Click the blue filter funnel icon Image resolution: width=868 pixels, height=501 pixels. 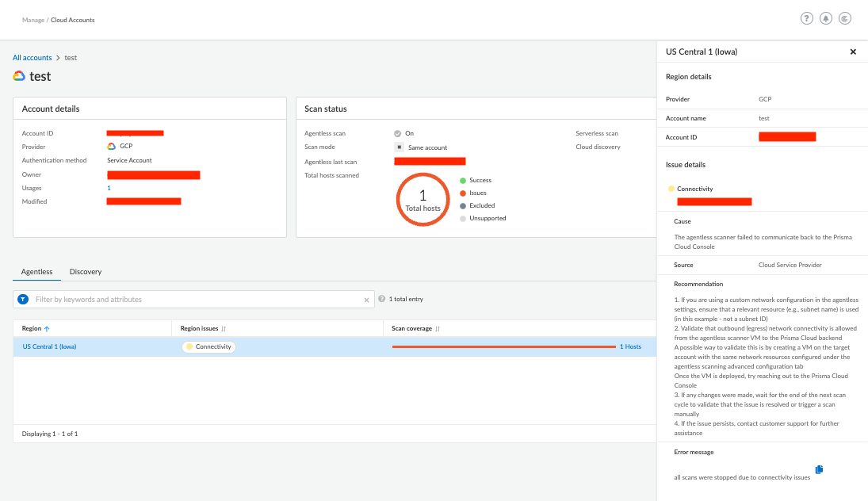click(23, 300)
